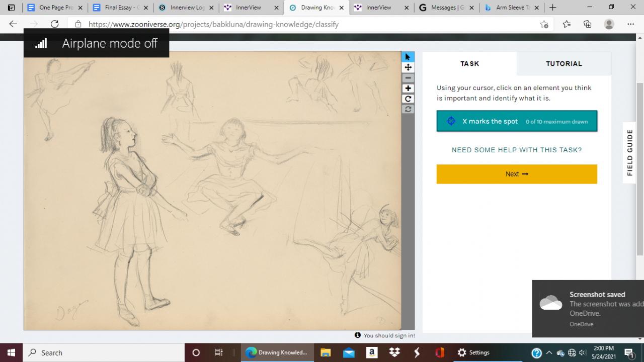This screenshot has height=362, width=644.
Task: Select the pan move tool
Action: [x=408, y=67]
